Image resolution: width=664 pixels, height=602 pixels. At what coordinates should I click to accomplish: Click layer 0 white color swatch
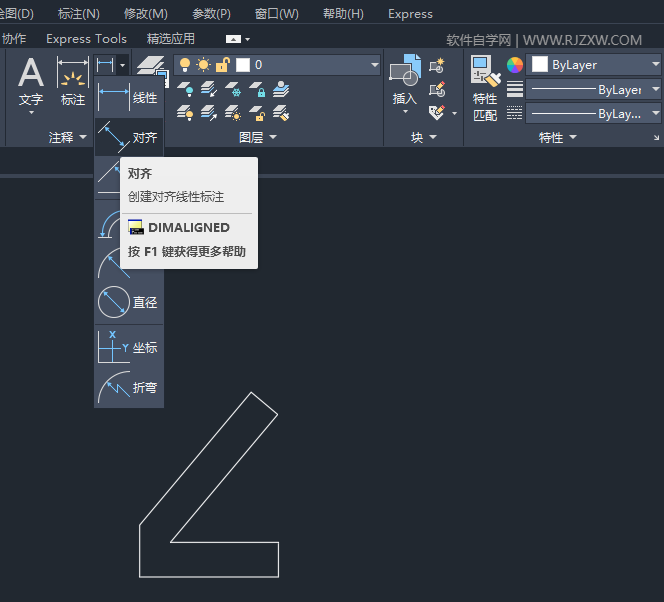(x=243, y=65)
